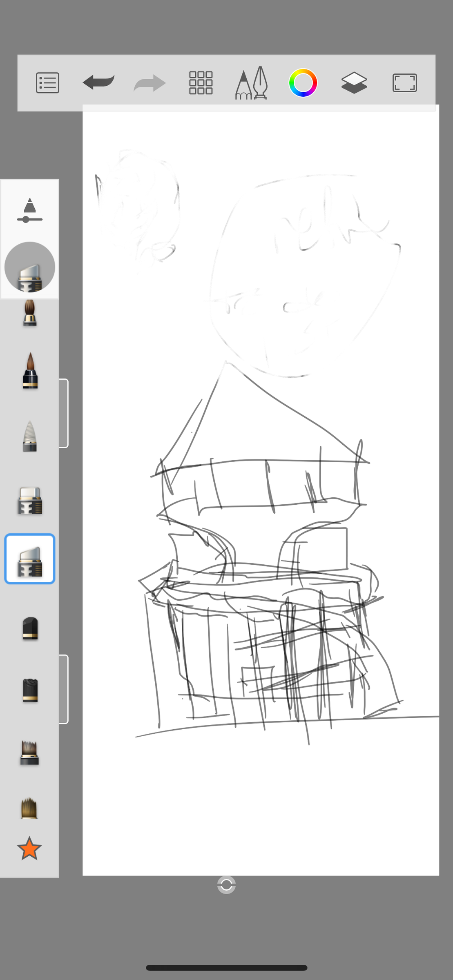Select the grey cone-shaped smudge pencil
Viewport: 453px width, 980px height.
tap(30, 436)
